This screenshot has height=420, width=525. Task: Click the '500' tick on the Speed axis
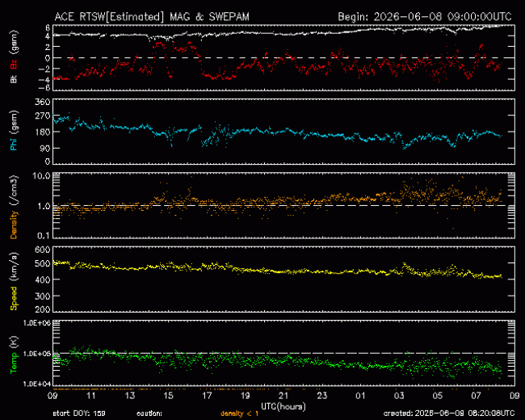pos(43,263)
